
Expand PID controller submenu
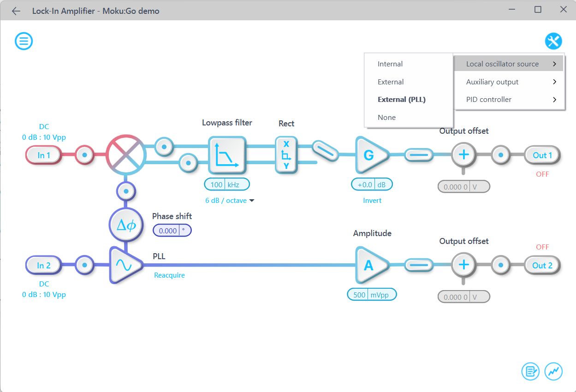pyautogui.click(x=509, y=100)
